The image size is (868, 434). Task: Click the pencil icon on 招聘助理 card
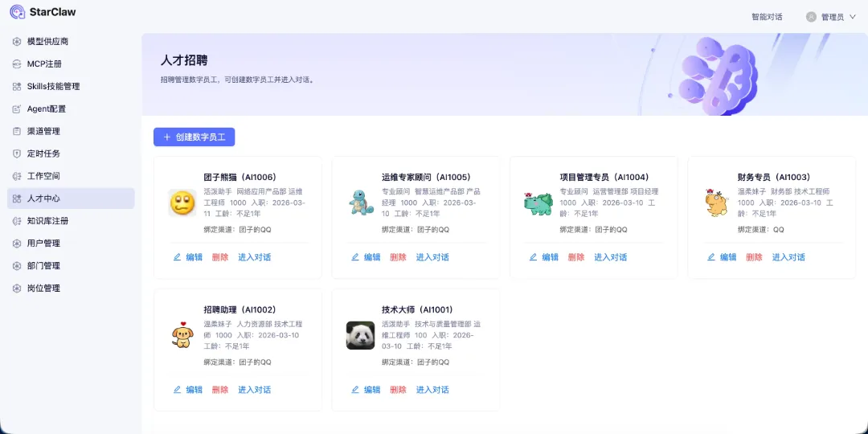(x=177, y=390)
